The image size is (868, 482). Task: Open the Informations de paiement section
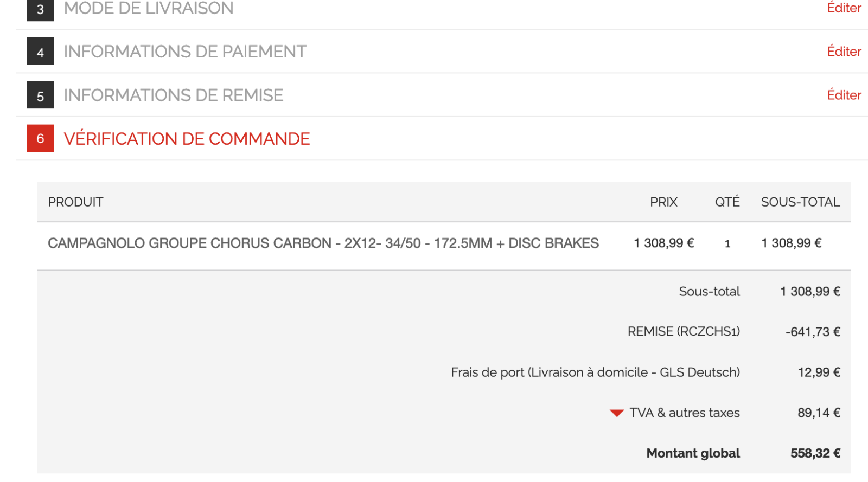point(185,52)
